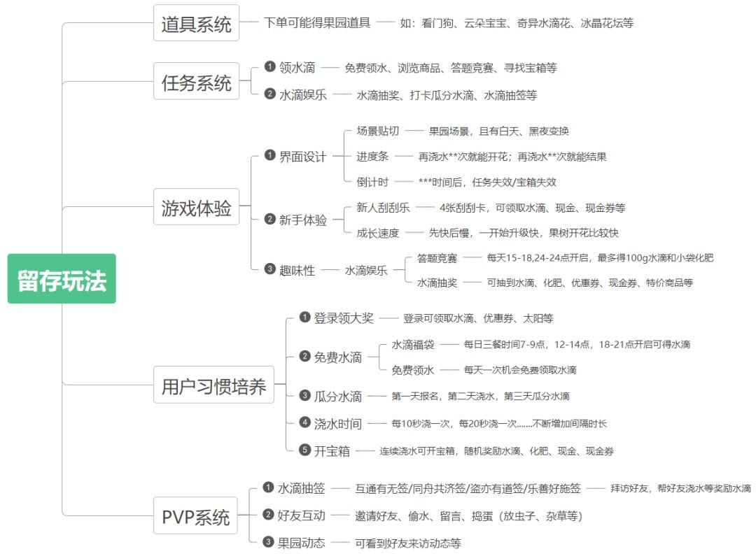Select the green 留存玩法 root node

62,278
